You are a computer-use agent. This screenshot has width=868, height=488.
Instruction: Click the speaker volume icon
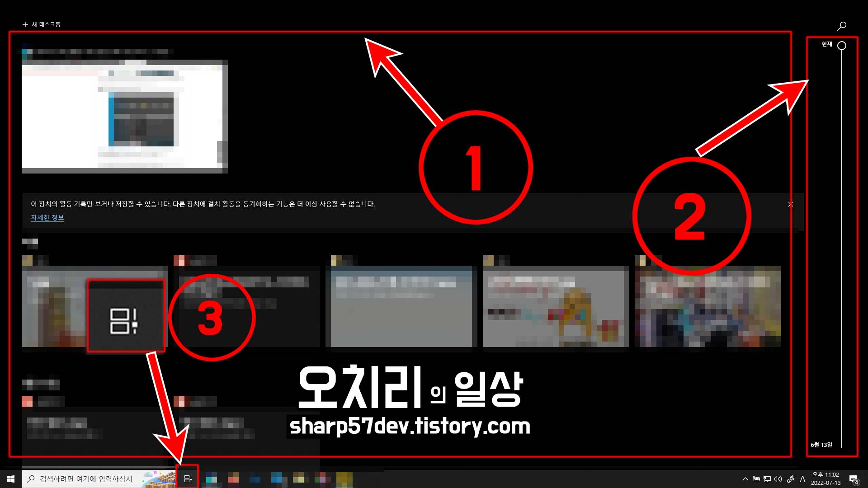pyautogui.click(x=778, y=479)
